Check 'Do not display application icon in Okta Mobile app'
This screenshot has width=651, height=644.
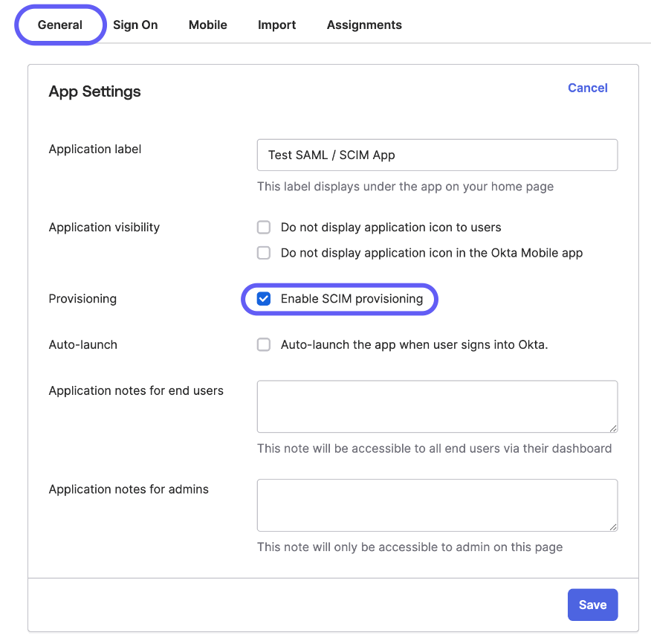[x=264, y=253]
